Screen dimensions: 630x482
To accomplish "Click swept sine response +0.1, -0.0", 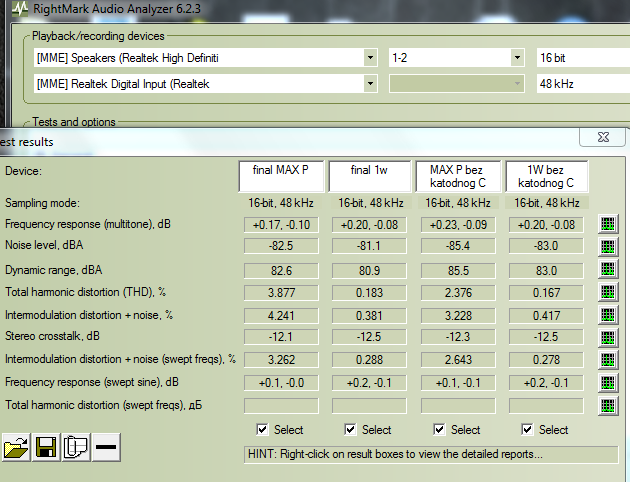I will click(x=281, y=383).
